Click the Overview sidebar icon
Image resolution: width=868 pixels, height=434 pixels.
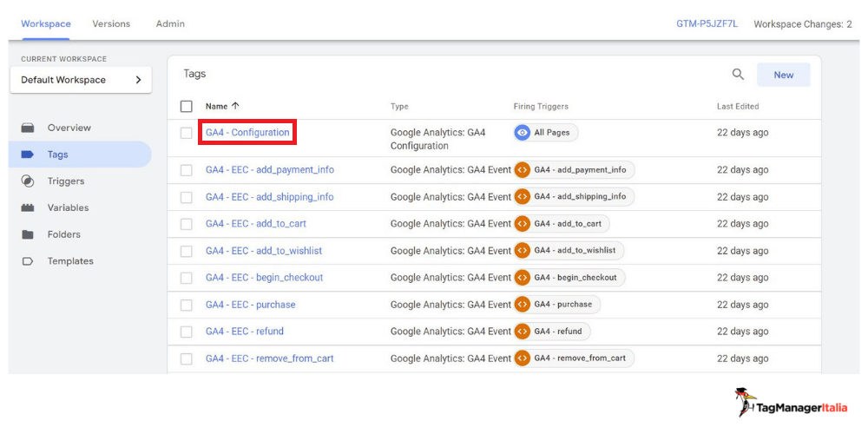coord(28,128)
